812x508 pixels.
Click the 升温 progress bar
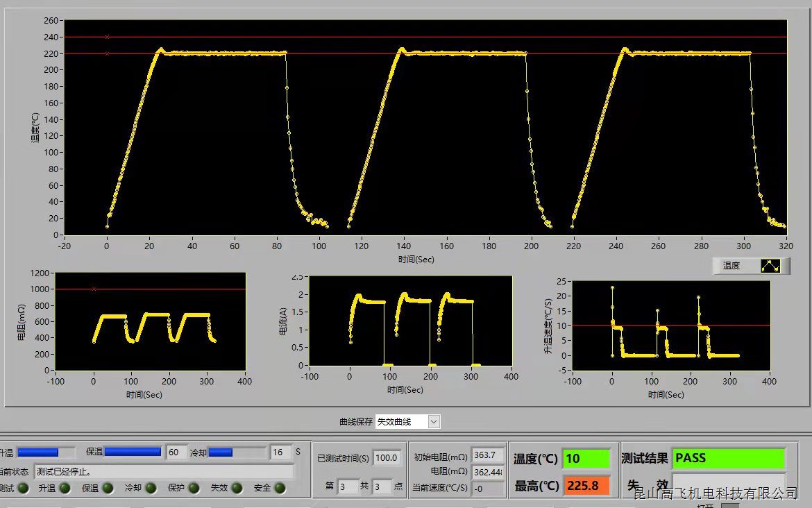[46, 452]
